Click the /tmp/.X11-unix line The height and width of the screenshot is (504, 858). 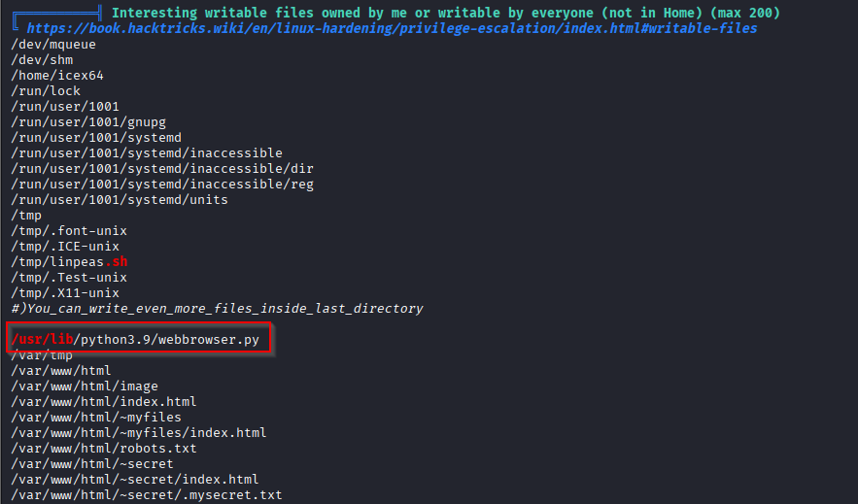pyautogui.click(x=65, y=293)
